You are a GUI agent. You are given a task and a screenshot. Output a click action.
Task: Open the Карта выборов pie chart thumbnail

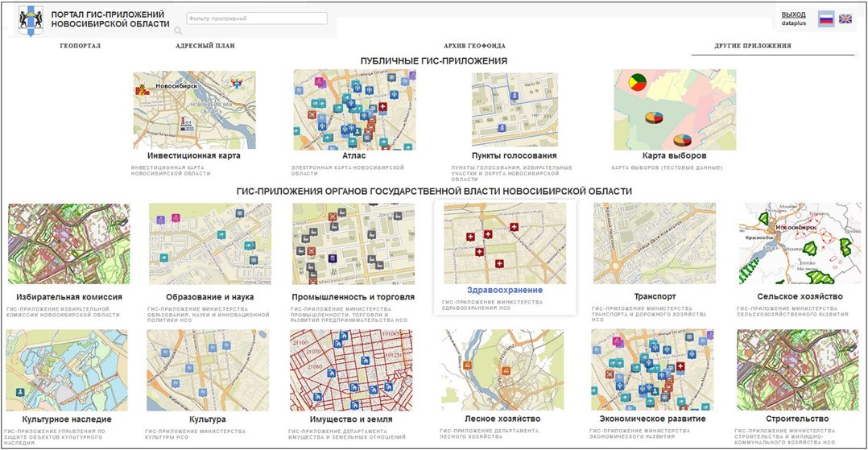click(x=675, y=109)
